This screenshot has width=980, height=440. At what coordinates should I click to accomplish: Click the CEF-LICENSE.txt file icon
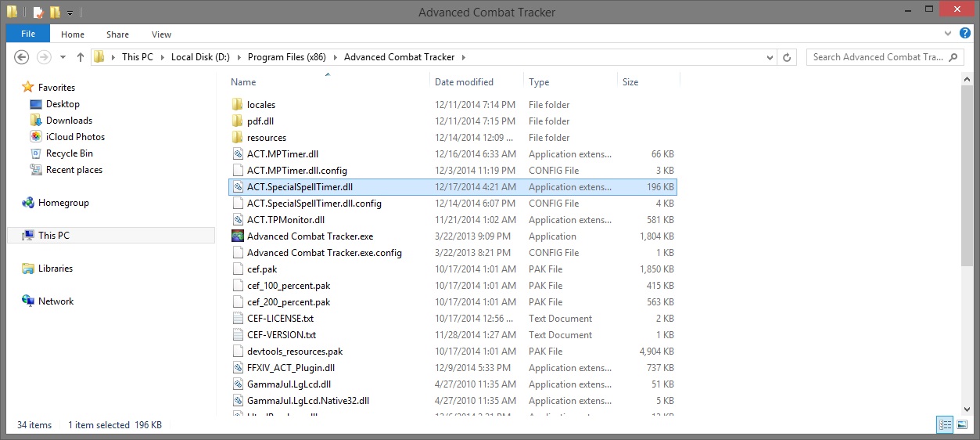(x=239, y=319)
